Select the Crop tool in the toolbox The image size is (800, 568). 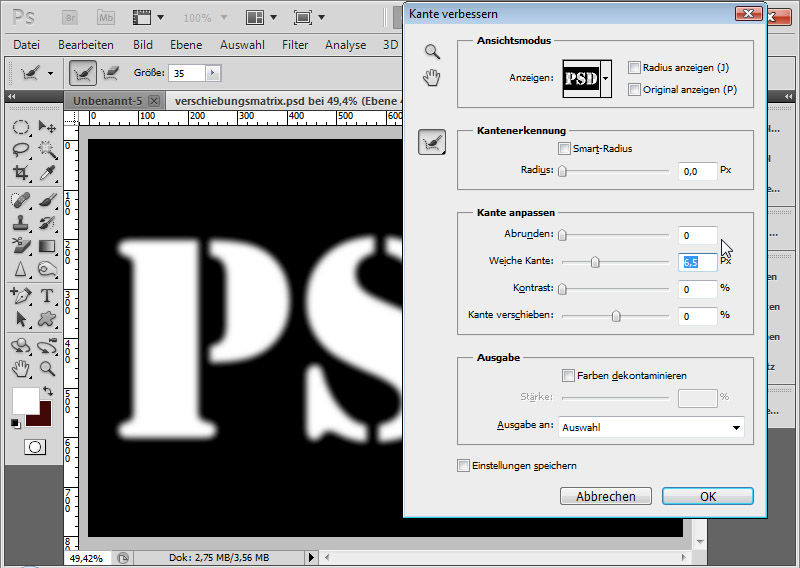20,172
